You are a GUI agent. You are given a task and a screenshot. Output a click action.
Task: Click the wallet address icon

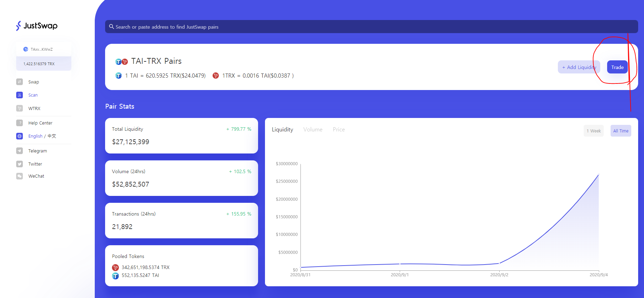25,49
